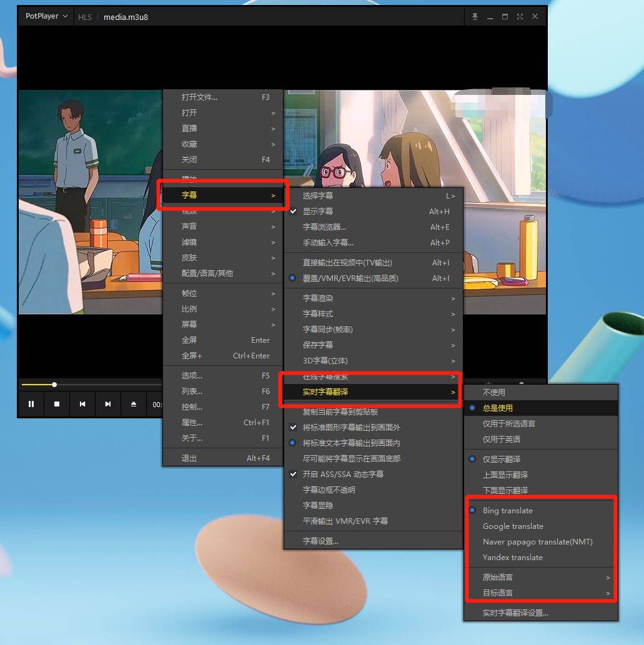Expand the 直播 submenu

click(223, 129)
